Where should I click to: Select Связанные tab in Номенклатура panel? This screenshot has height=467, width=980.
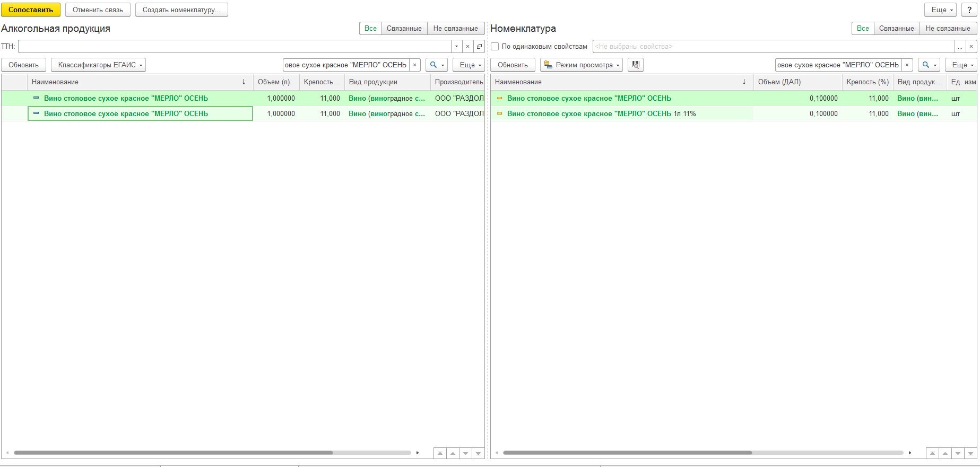897,29
